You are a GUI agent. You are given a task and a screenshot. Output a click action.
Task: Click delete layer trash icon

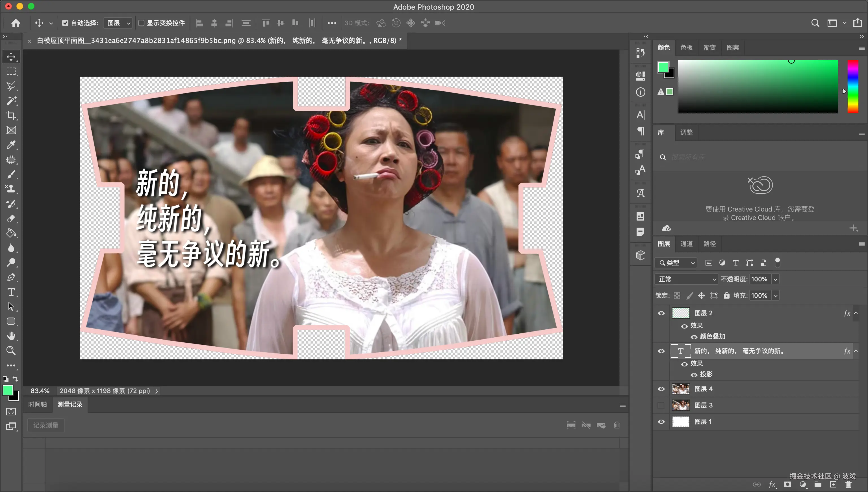pos(849,484)
